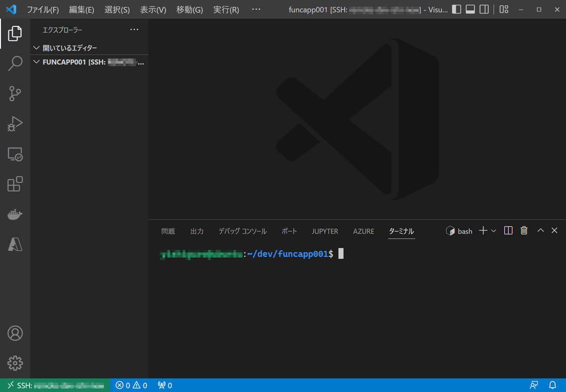Open Customize Layout icon in title bar
The image size is (566, 392).
504,9
